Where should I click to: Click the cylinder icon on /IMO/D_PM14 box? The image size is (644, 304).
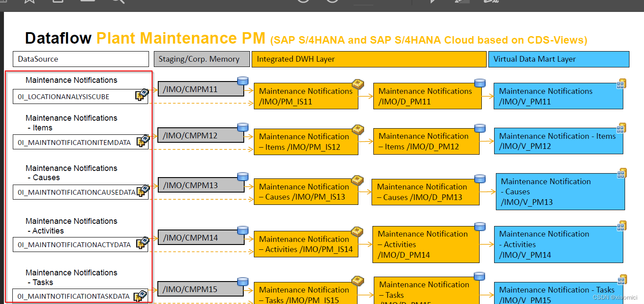pos(480,226)
